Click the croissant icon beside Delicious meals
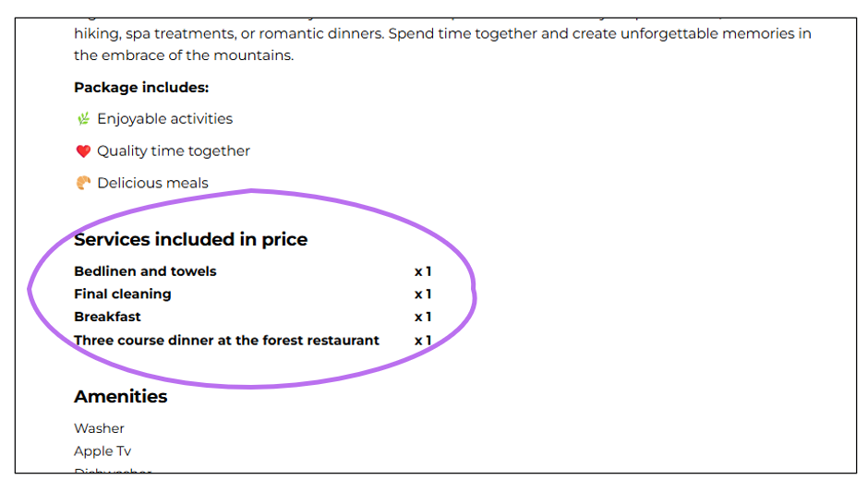 click(83, 183)
